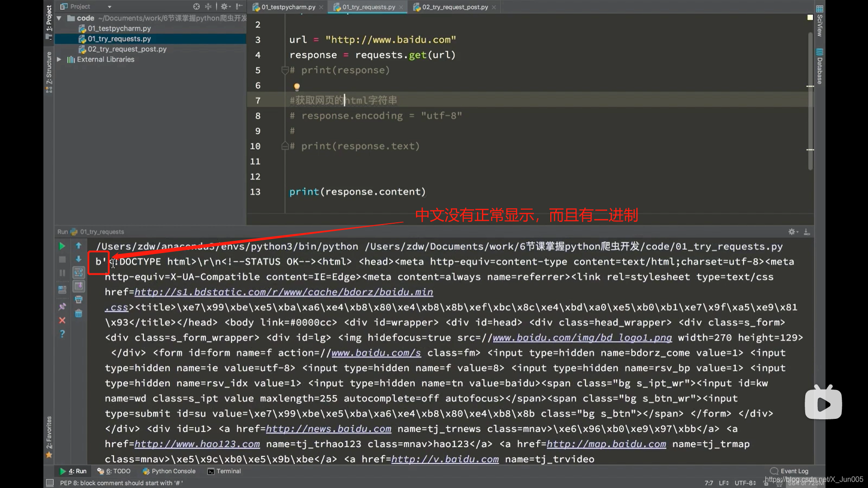Open the Terminal tool tab

click(224, 471)
